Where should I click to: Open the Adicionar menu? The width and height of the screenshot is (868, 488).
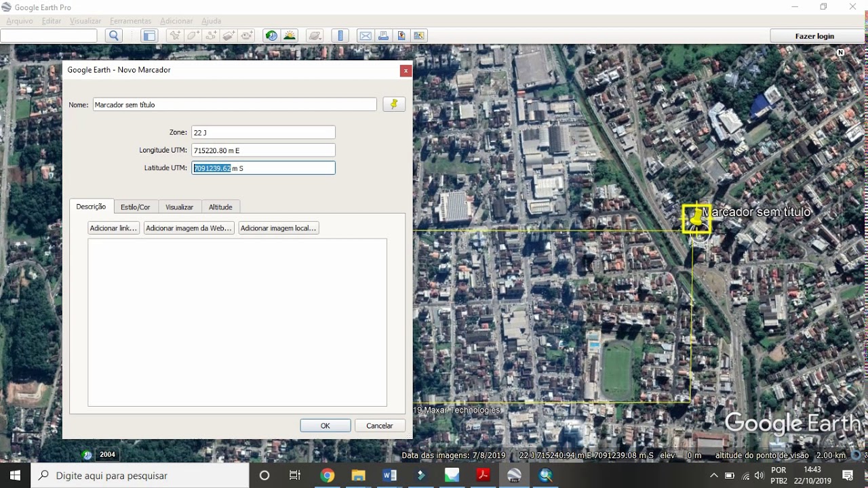click(176, 21)
